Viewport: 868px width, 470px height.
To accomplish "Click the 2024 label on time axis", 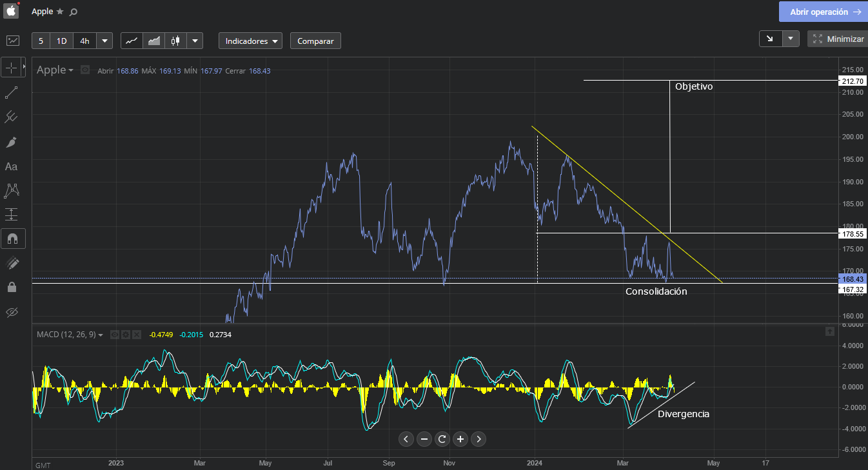I will [534, 463].
